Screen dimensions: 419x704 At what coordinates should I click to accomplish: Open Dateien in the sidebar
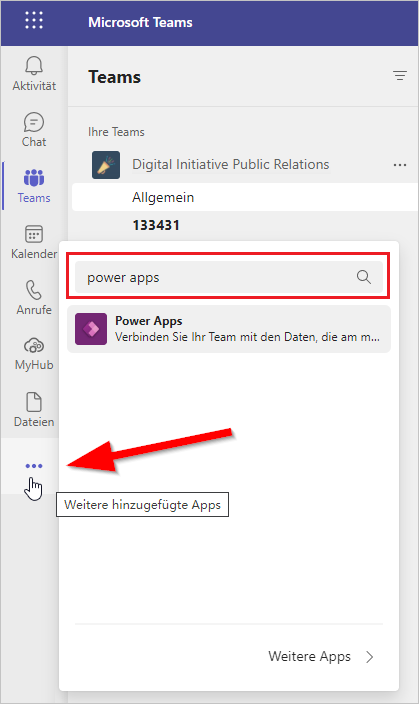coord(34,410)
